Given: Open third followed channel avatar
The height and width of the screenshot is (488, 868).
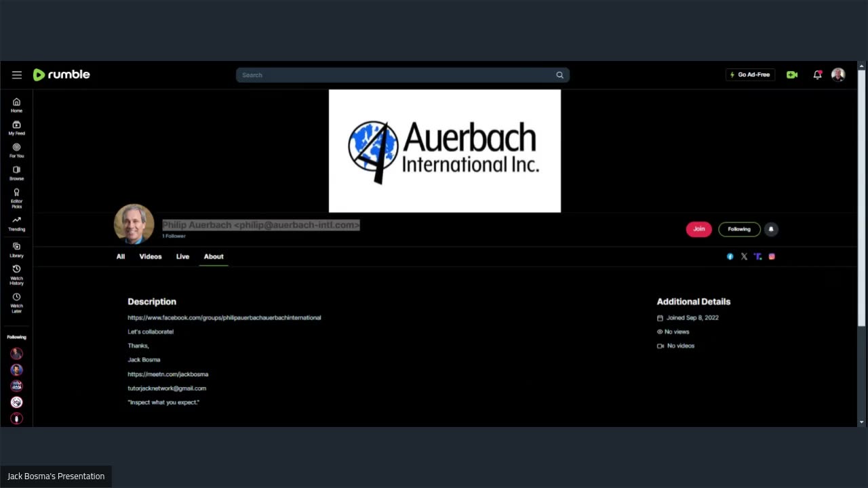Looking at the screenshot, I should tap(16, 386).
